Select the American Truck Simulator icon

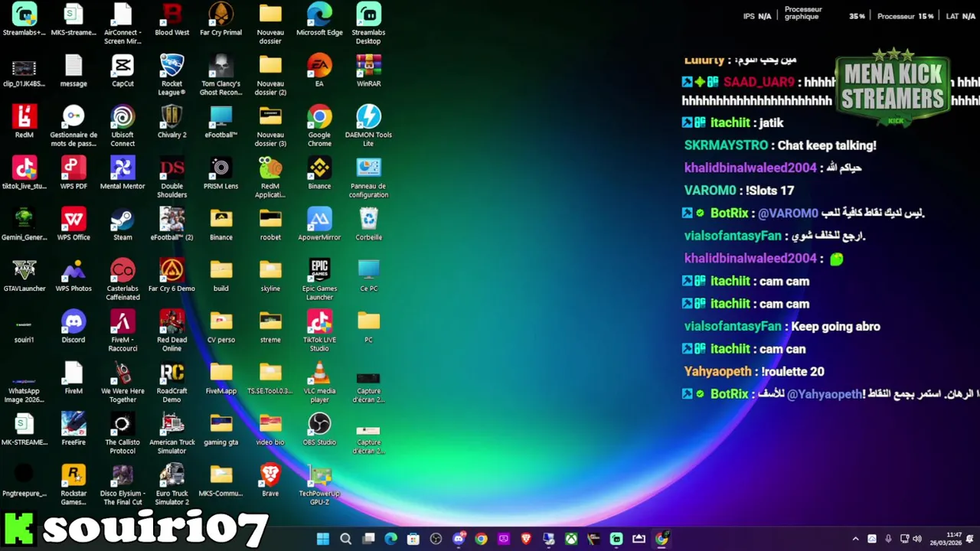(171, 434)
